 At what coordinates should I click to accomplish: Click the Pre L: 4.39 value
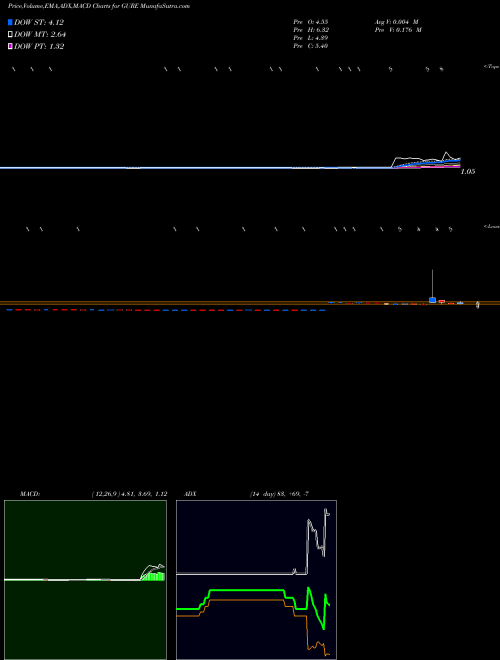pyautogui.click(x=311, y=38)
